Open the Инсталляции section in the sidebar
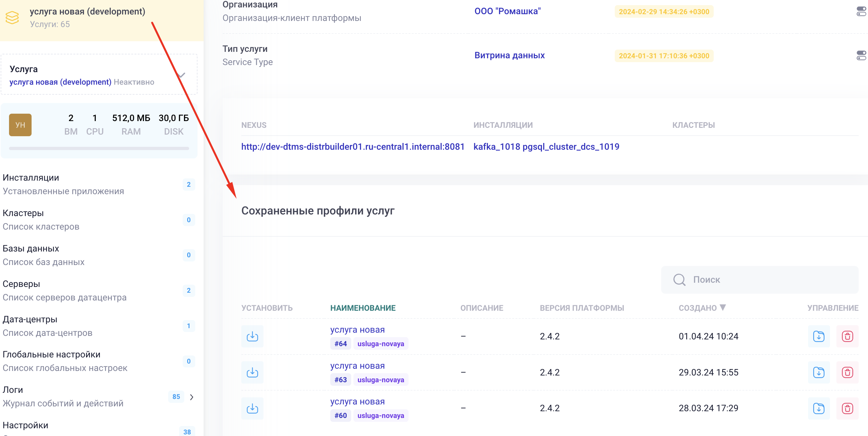Image resolution: width=868 pixels, height=436 pixels. tap(30, 177)
